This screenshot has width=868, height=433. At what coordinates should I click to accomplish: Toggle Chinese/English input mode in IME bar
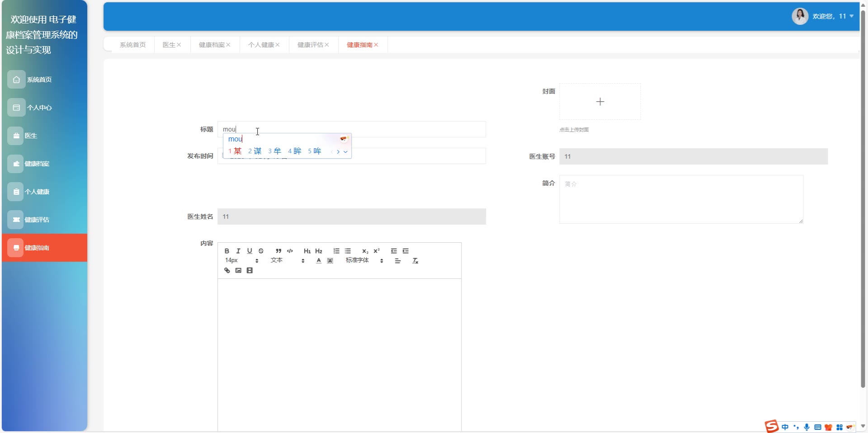coord(785,427)
